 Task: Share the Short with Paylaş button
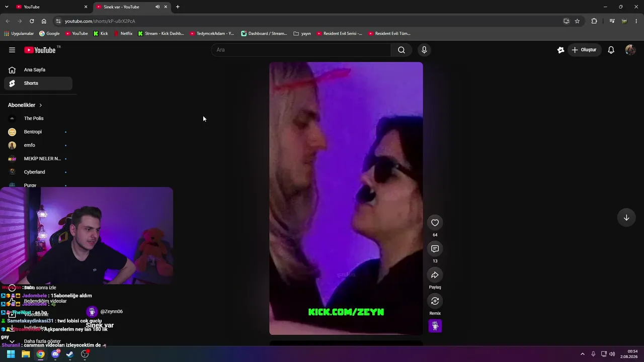coord(435,275)
